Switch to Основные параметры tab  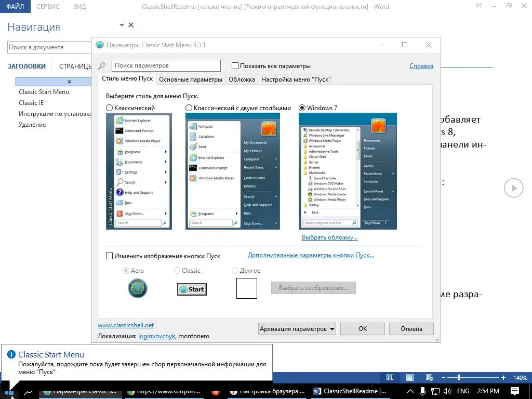point(190,79)
